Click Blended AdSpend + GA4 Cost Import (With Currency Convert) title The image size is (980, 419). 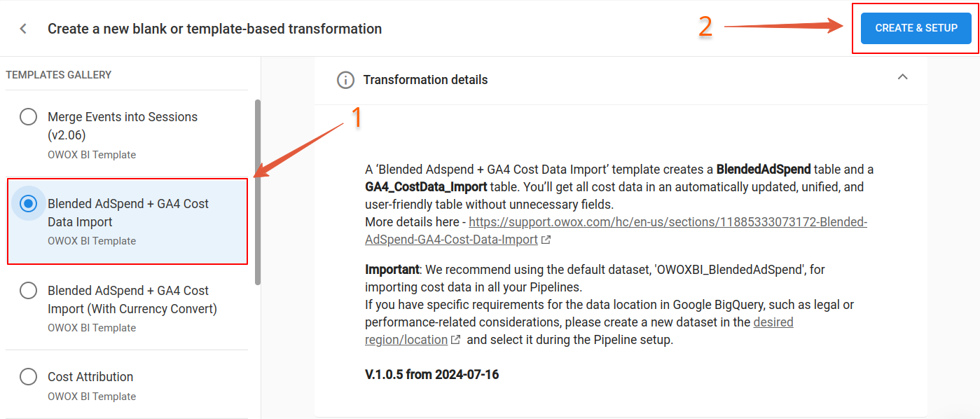(x=132, y=300)
